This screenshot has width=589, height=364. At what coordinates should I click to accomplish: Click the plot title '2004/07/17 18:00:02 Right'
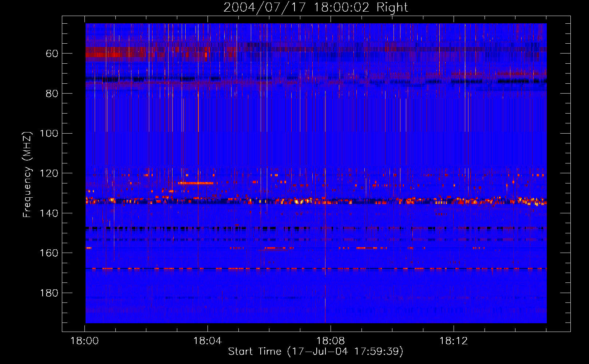coord(316,7)
